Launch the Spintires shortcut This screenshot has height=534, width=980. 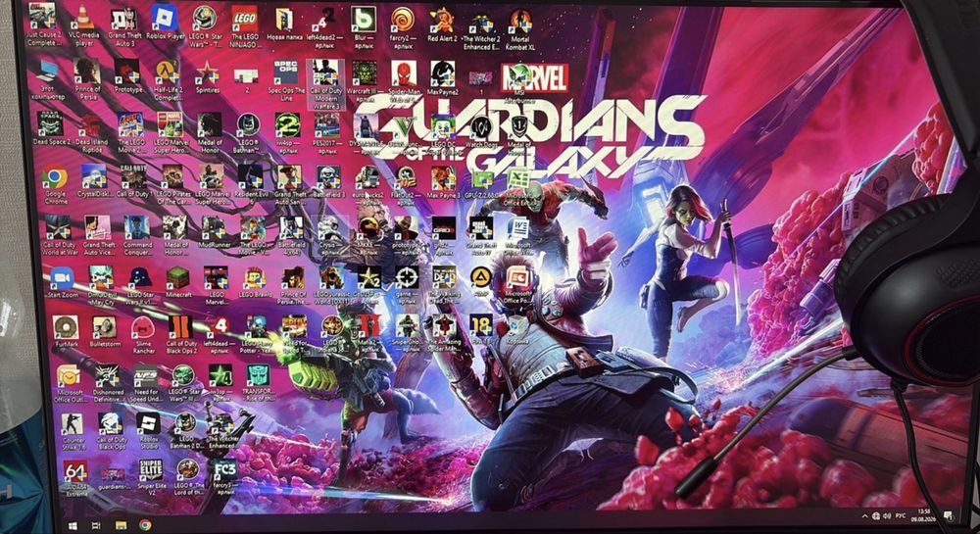click(x=207, y=78)
